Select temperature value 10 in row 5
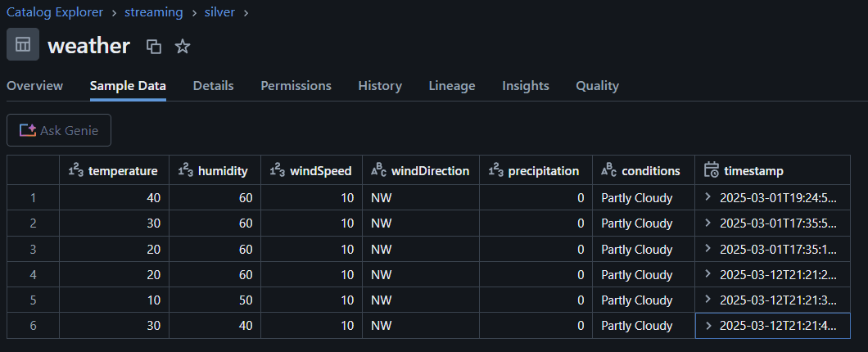The height and width of the screenshot is (352, 868). click(114, 300)
